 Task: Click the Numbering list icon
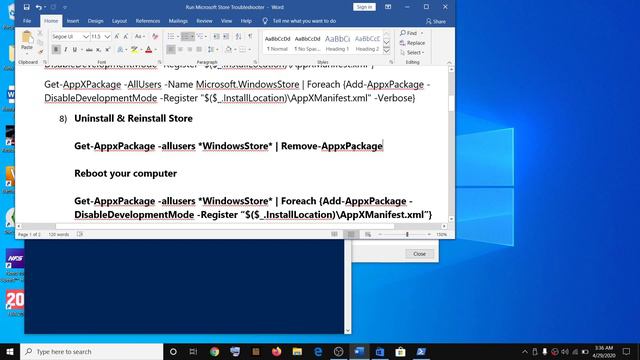point(185,36)
